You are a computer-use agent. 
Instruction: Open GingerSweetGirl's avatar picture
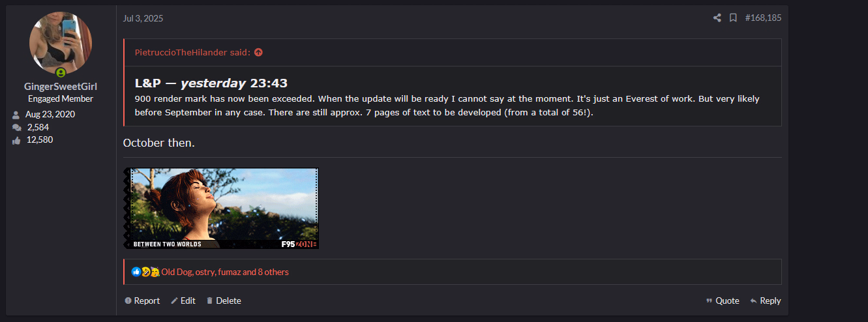coord(61,43)
